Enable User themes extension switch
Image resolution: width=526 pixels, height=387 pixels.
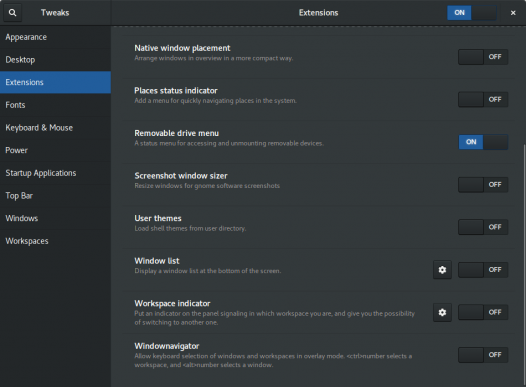tap(483, 227)
